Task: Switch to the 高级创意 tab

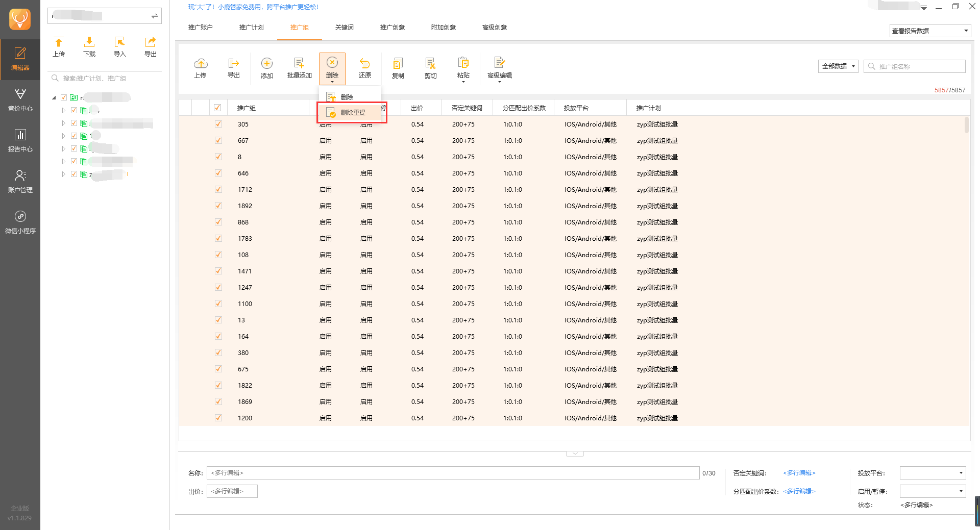Action: [x=495, y=28]
